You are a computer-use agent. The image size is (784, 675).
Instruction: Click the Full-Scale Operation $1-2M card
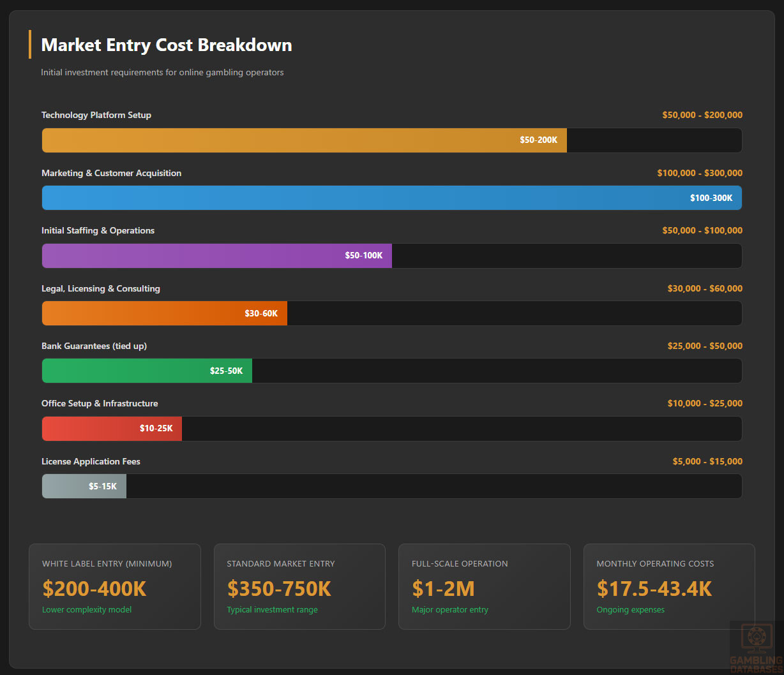pyautogui.click(x=484, y=586)
